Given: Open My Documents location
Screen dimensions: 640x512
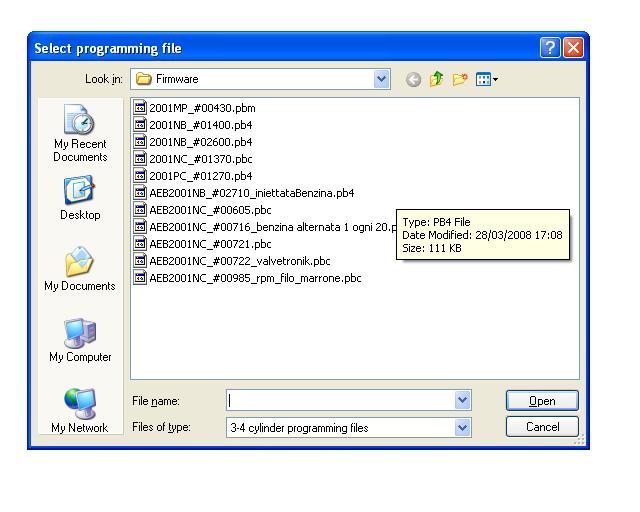Looking at the screenshot, I should pyautogui.click(x=80, y=269).
